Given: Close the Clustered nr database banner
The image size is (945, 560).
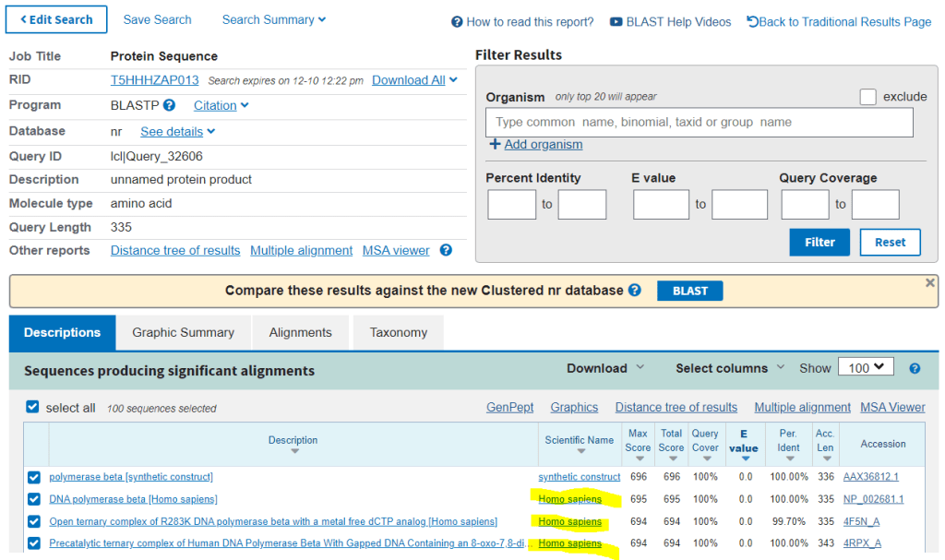Looking at the screenshot, I should pos(929,283).
